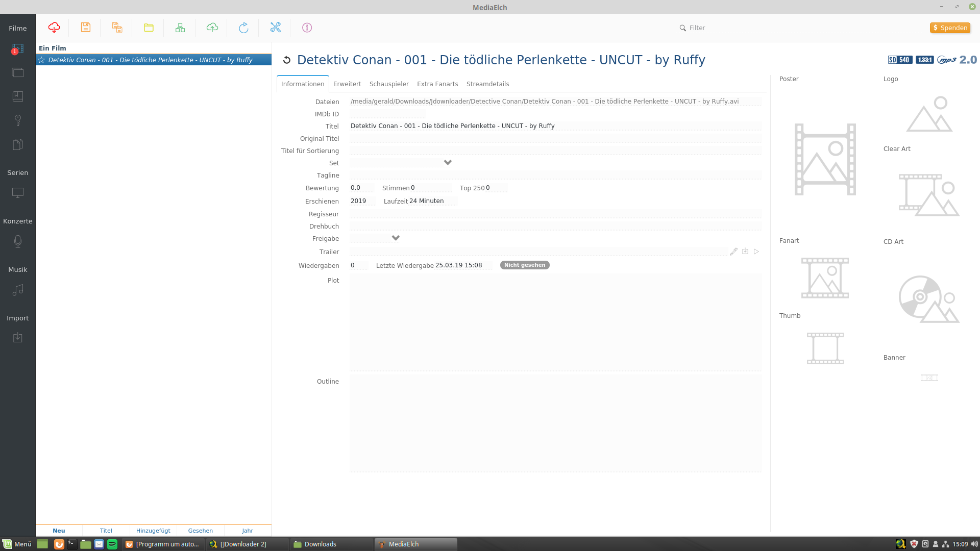Click the volume speaker tray icon

[974, 544]
